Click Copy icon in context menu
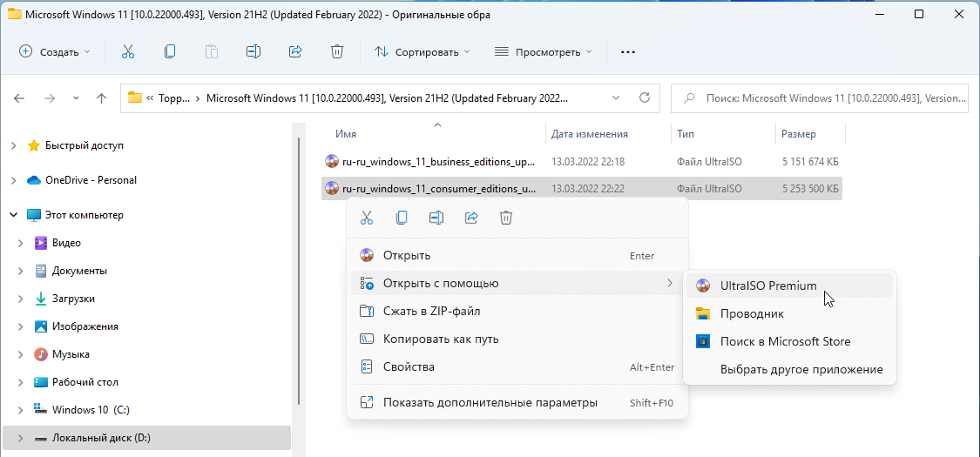The width and height of the screenshot is (980, 457). coord(402,218)
